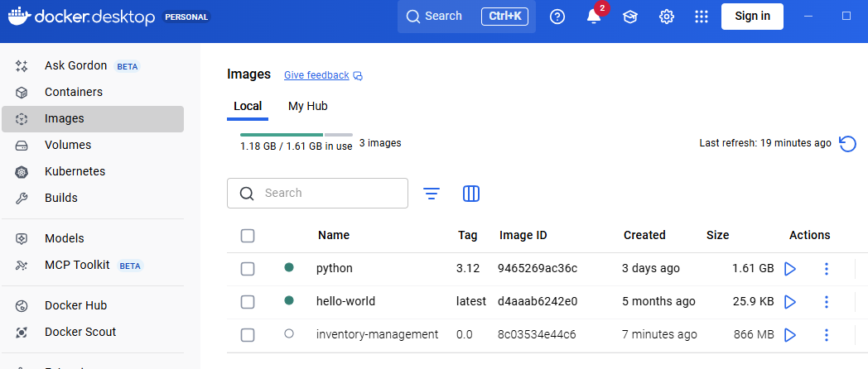868x369 pixels.
Task: Click image ID d4aaab6242e0
Action: [537, 301]
